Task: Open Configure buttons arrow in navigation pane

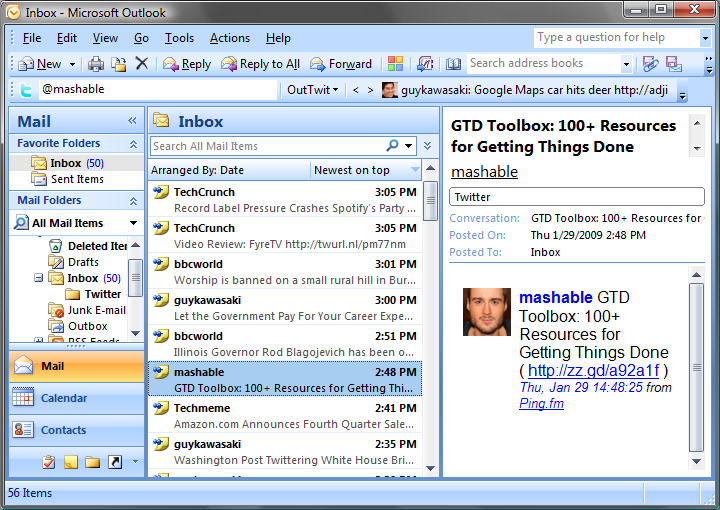Action: pyautogui.click(x=135, y=462)
